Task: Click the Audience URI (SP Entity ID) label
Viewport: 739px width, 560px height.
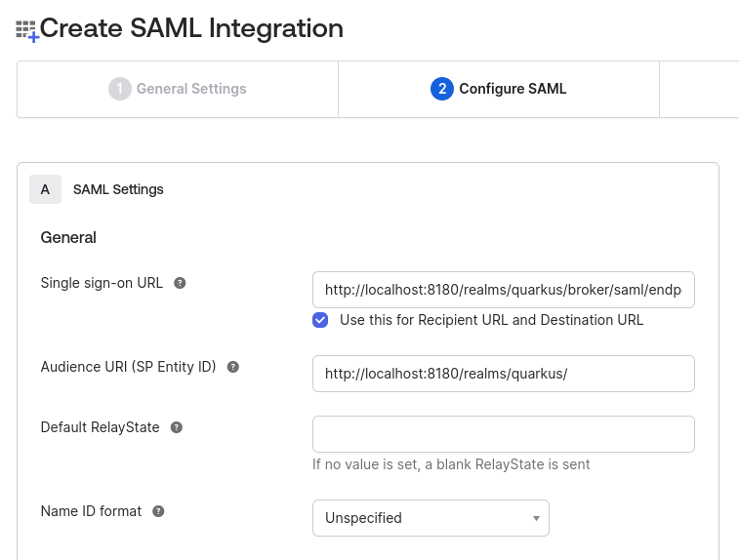Action: point(128,368)
